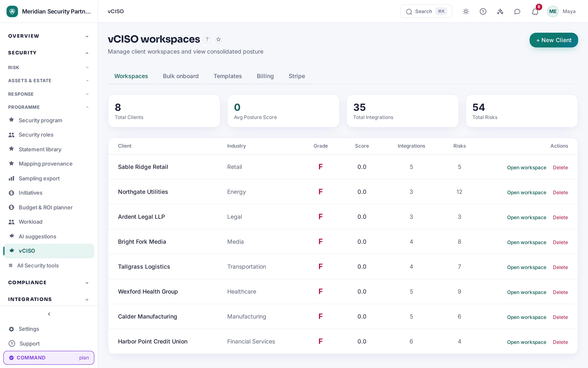
Task: Open Workload in sidebar
Action: 49,222
